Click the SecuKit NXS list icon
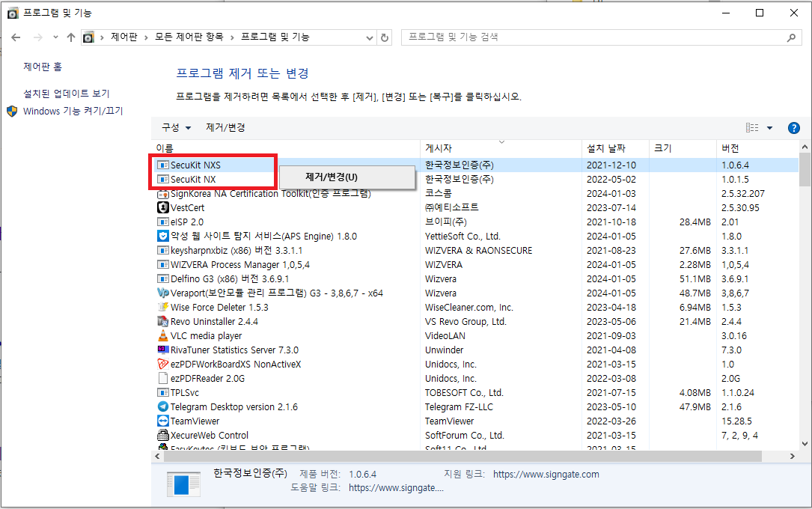This screenshot has height=509, width=812. point(165,165)
